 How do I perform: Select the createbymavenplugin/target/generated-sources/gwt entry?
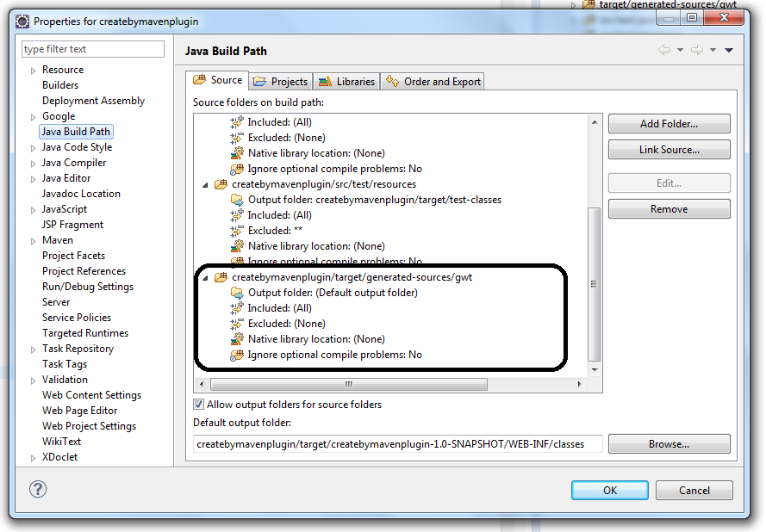point(352,277)
